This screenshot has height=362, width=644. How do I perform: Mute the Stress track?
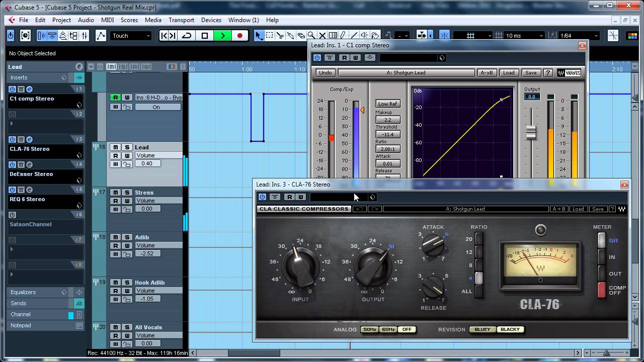pyautogui.click(x=116, y=193)
